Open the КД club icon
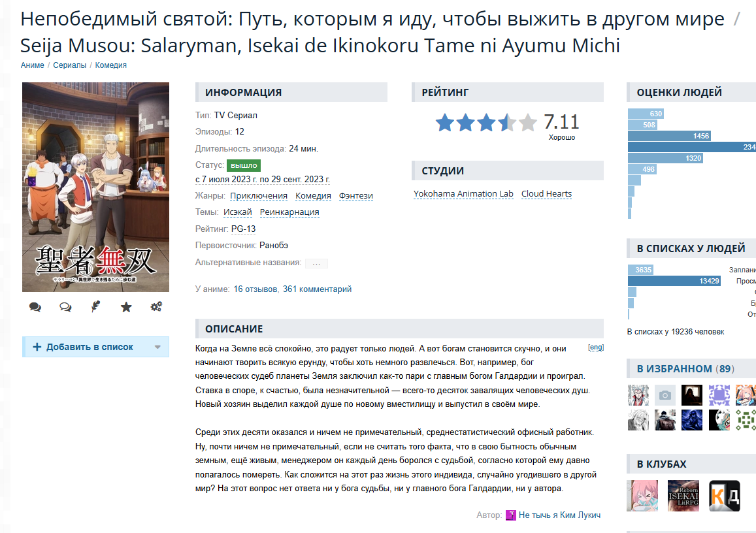Screen dimensions: 756x533 (x=724, y=495)
